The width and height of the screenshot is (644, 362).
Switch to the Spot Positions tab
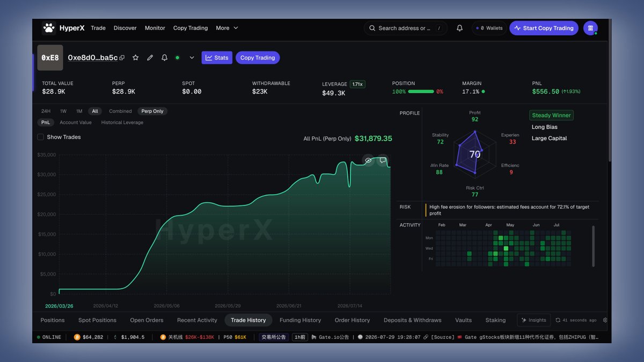coord(97,320)
